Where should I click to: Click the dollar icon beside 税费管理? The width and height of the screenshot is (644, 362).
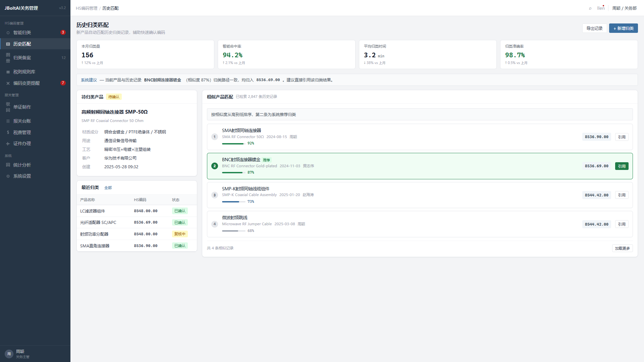(8, 132)
